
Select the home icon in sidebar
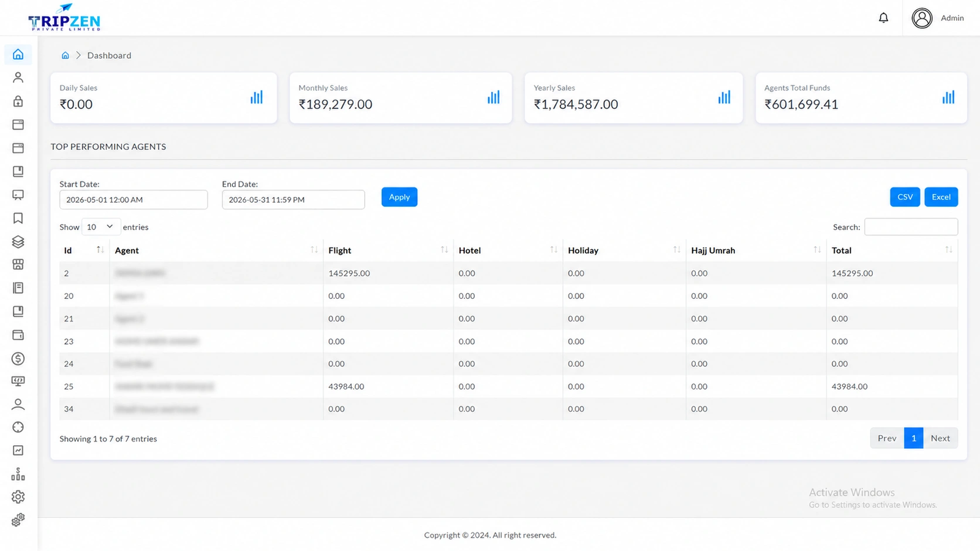[x=18, y=54]
